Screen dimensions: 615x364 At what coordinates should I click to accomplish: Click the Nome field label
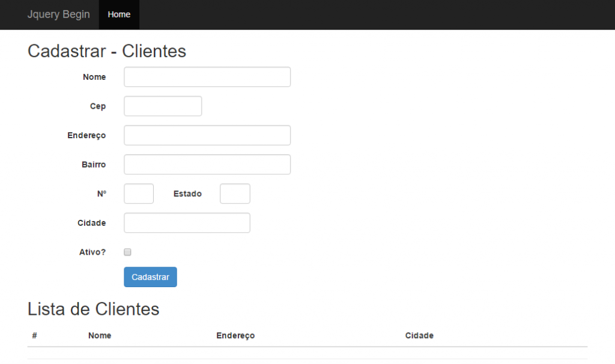click(94, 77)
